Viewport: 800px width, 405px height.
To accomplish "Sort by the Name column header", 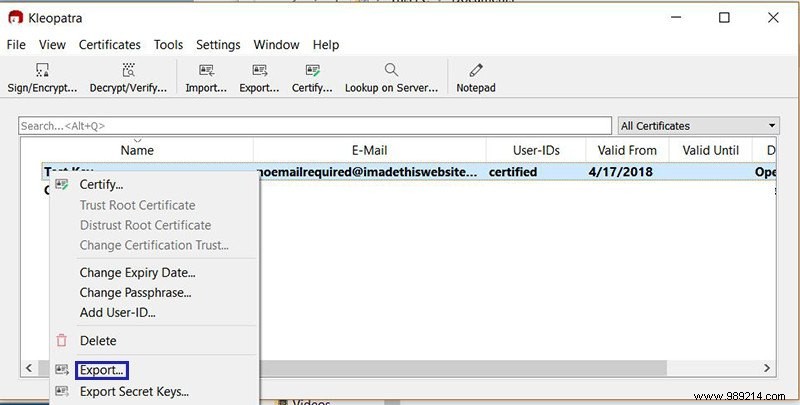I will pos(137,150).
